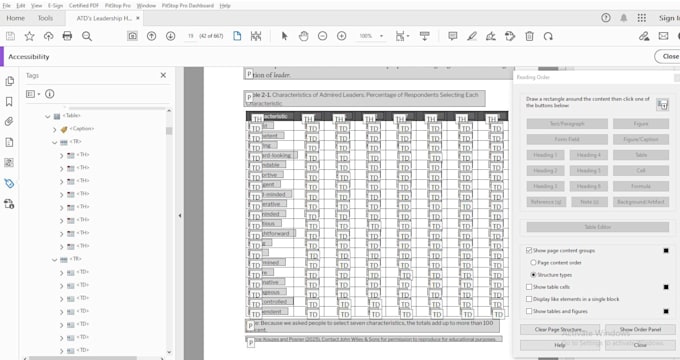The width and height of the screenshot is (680, 360).
Task: Select the Highlight pen tool
Action: click(x=472, y=36)
